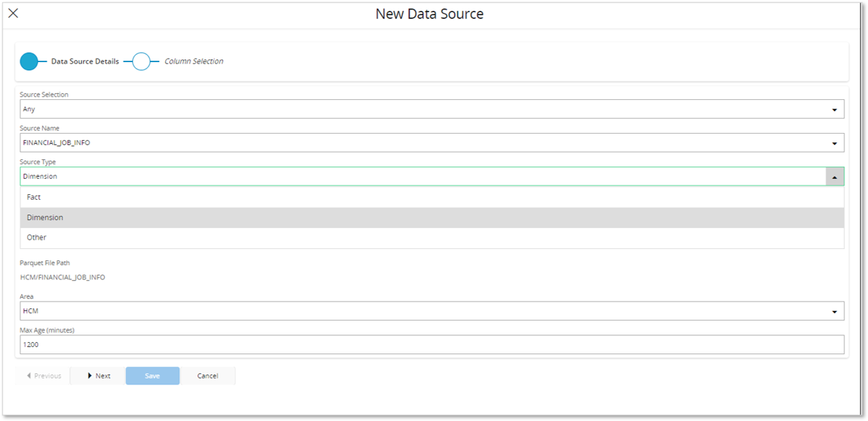Collapse the Source Type dropdown arrow
The width and height of the screenshot is (868, 421).
coord(834,177)
